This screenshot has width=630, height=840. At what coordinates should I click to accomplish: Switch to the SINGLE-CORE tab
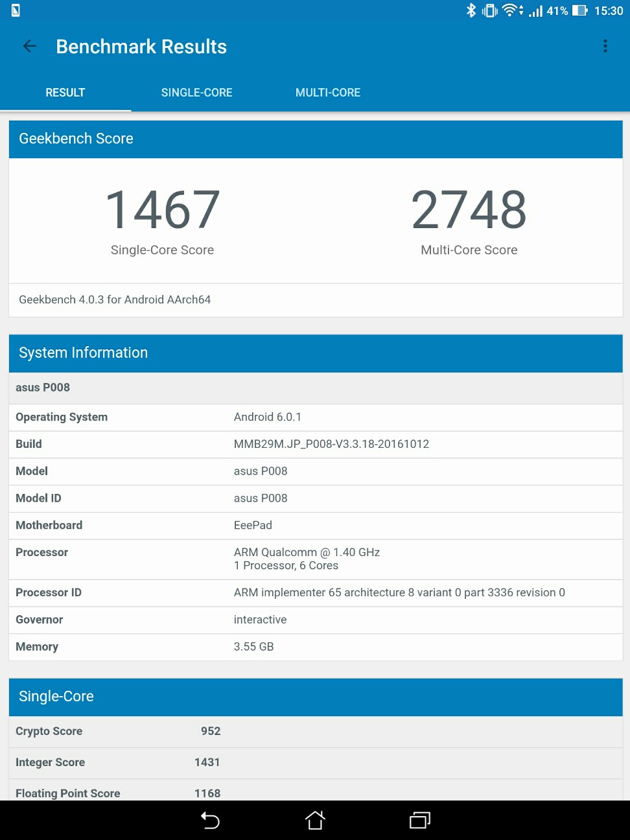click(197, 93)
